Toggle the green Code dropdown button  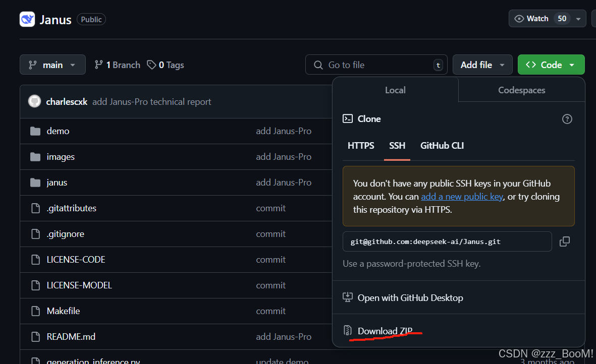click(x=551, y=65)
